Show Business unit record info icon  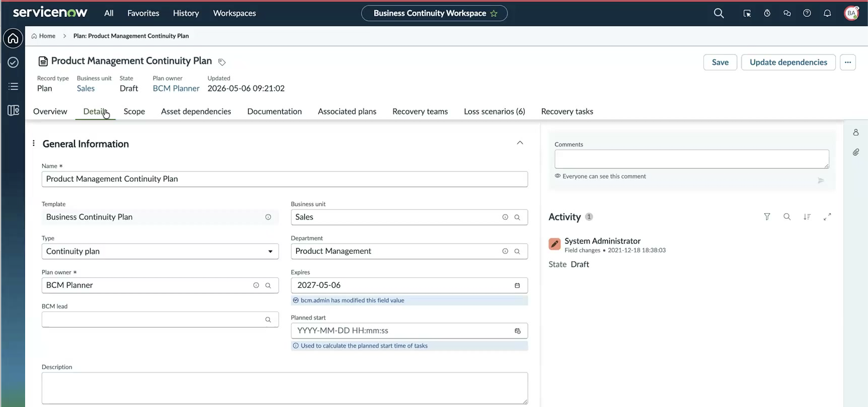505,217
